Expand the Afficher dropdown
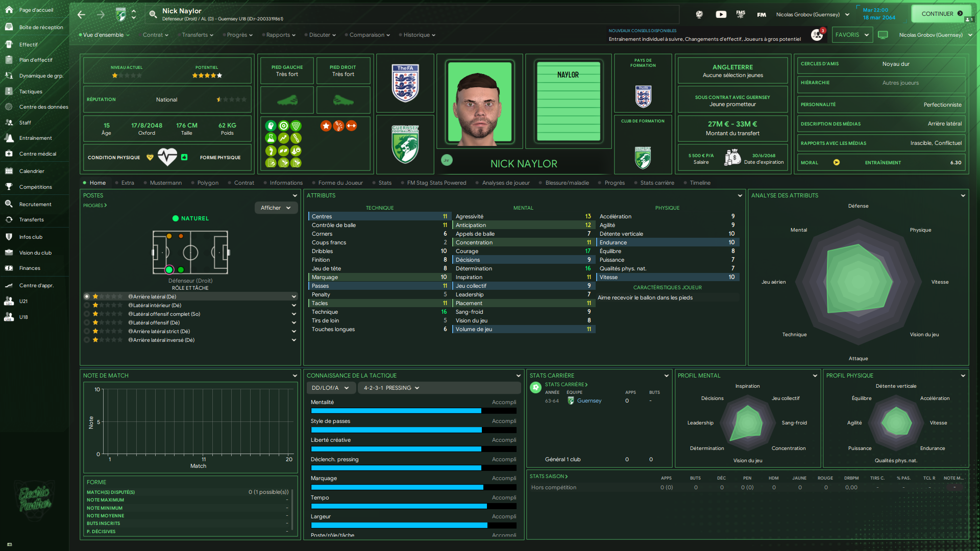The height and width of the screenshot is (551, 980). tap(276, 208)
